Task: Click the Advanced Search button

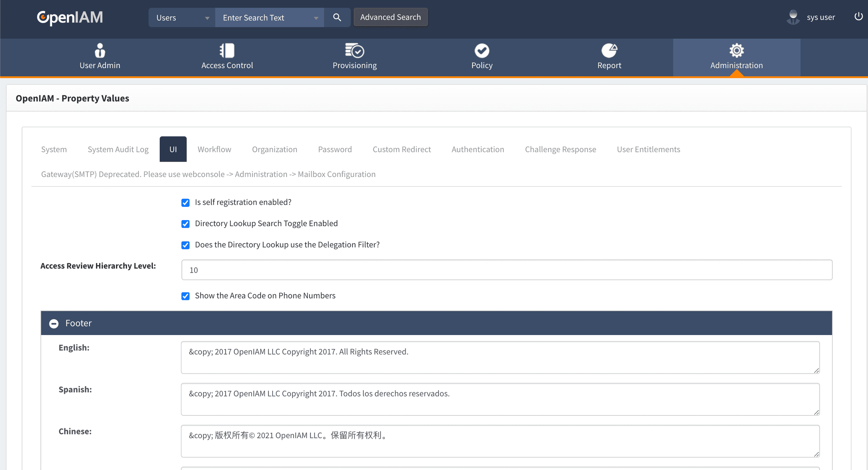Action: [x=390, y=17]
